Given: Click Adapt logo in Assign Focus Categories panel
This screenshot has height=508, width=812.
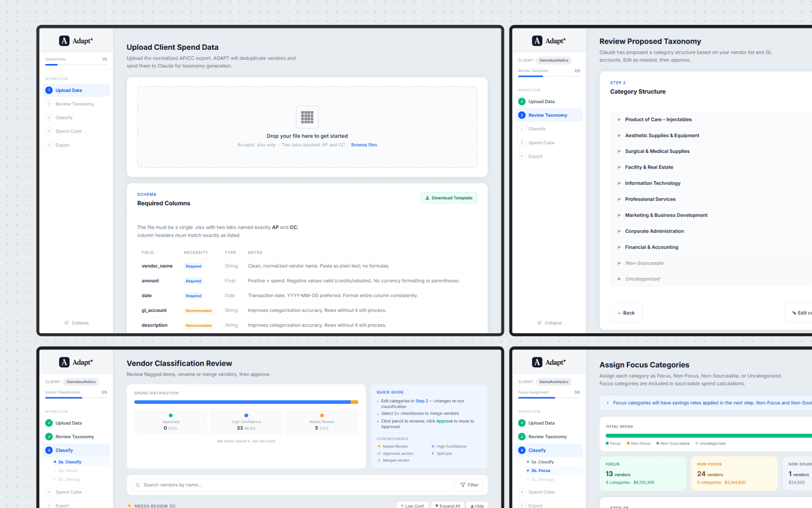Looking at the screenshot, I should pos(549,362).
